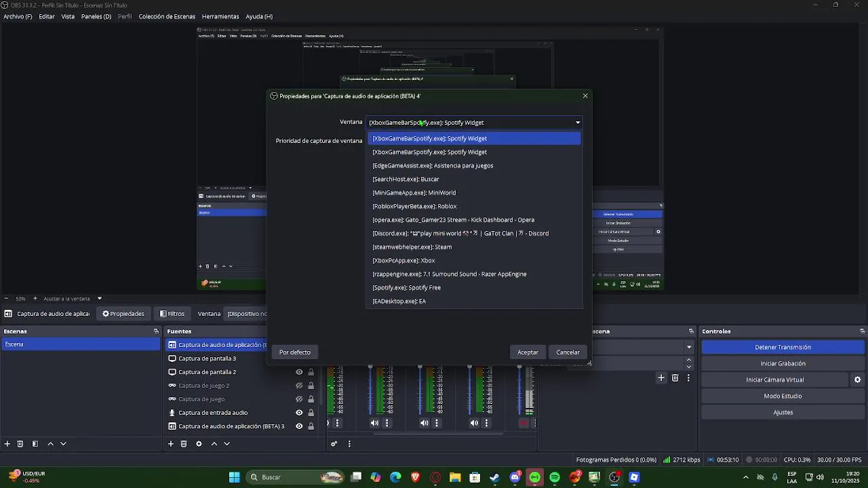The width and height of the screenshot is (868, 488).
Task: Remove selected scene with trash icon
Action: pos(20,444)
